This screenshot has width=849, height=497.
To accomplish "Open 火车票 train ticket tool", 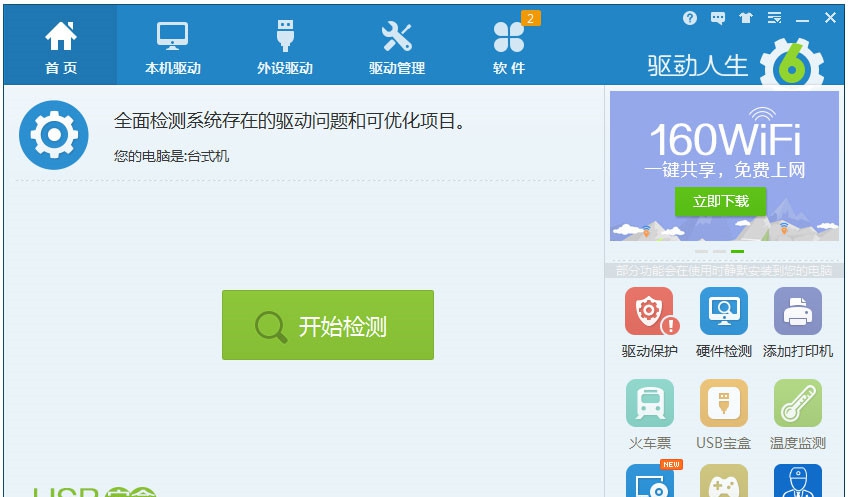I will pos(649,415).
